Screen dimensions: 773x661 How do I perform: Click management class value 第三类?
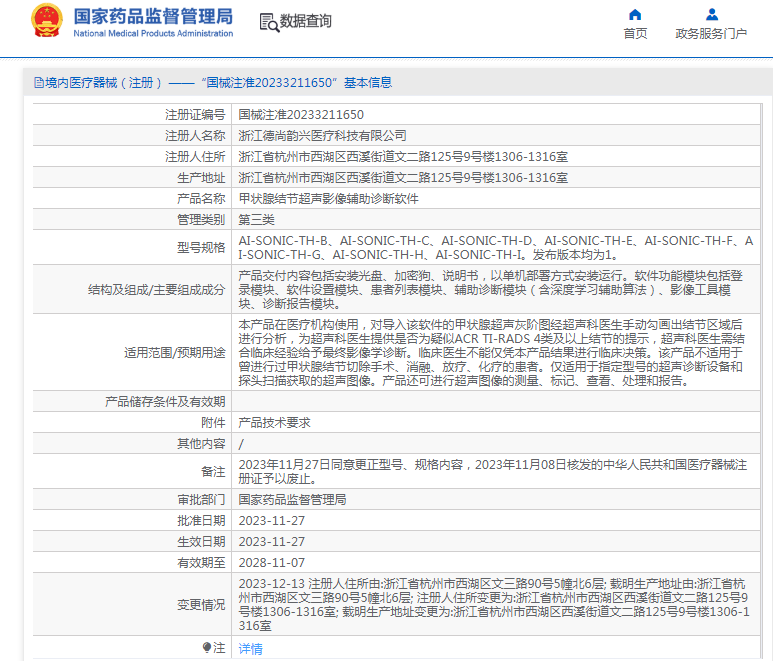pos(256,219)
